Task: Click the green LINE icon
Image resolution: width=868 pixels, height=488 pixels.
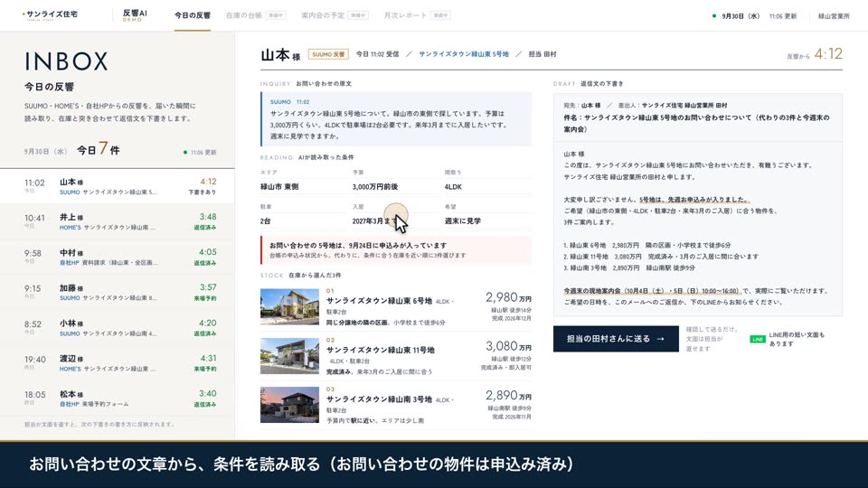Action: pos(758,339)
